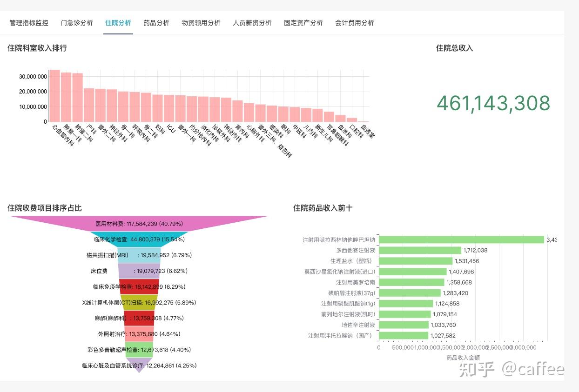The width and height of the screenshot is (579, 392).
Task: Click the 注射用哌拉西林钠他唑巴坦钠 drug bar
Action: click(461, 239)
